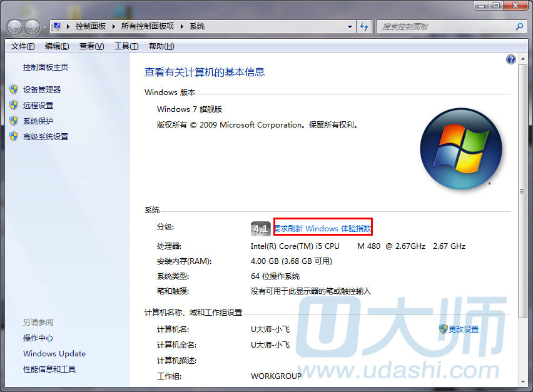Image resolution: width=533 pixels, height=392 pixels.
Task: Click the 更改设置 link
Action: (463, 329)
